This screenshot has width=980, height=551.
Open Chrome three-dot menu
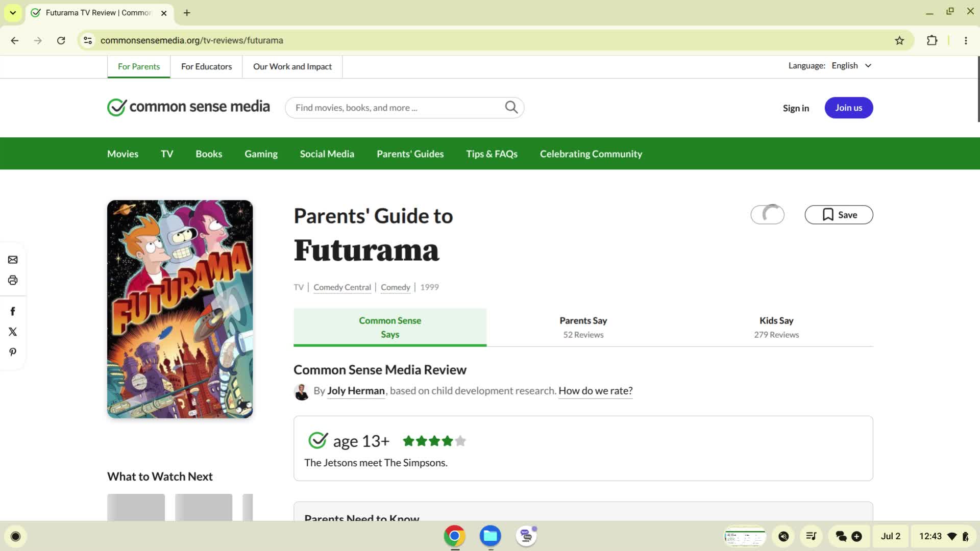(x=966, y=40)
